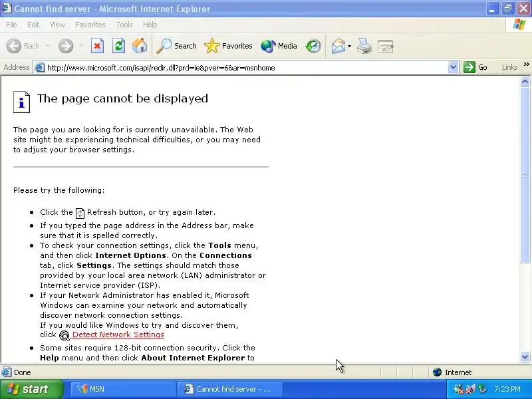Switch to MSN taskbar button
Screen dimensions: 532x399
(122, 389)
